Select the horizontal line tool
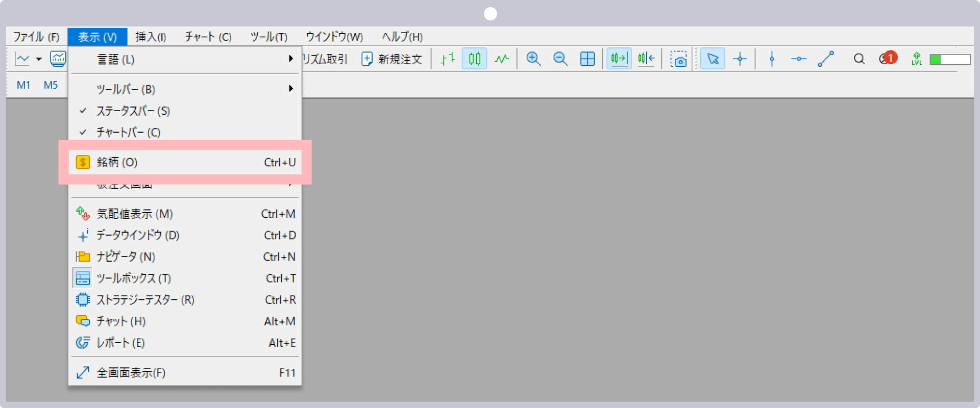 [x=799, y=59]
